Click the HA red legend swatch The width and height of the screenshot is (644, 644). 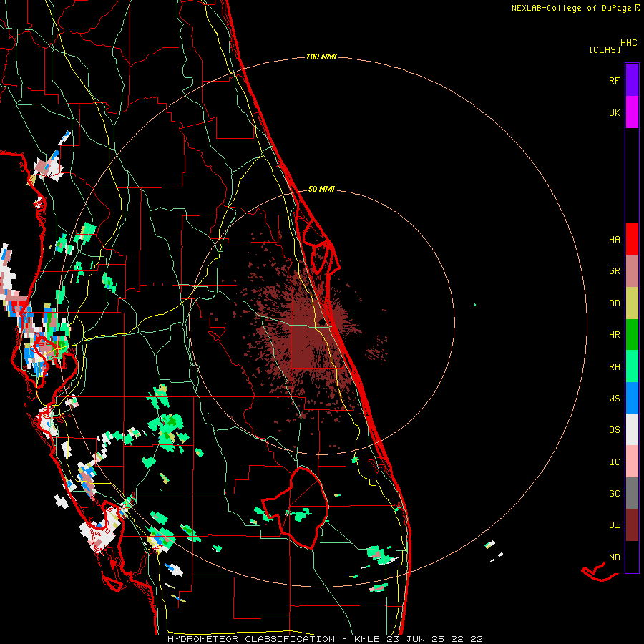tap(632, 239)
